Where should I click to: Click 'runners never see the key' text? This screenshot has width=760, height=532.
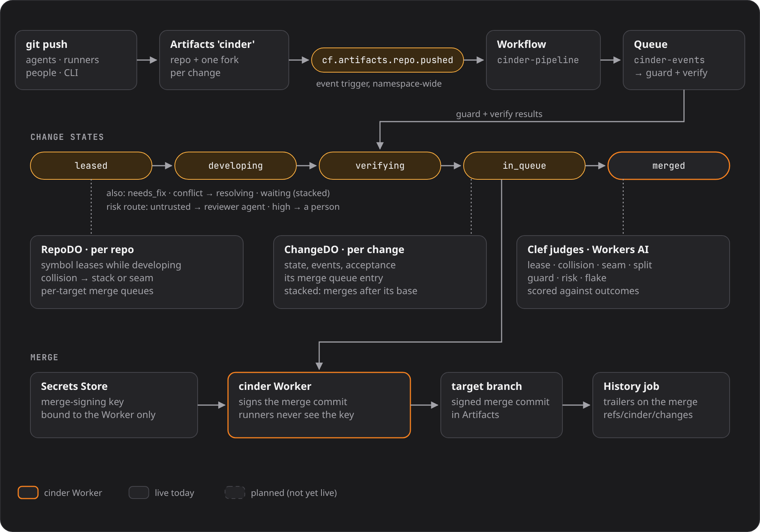click(296, 415)
